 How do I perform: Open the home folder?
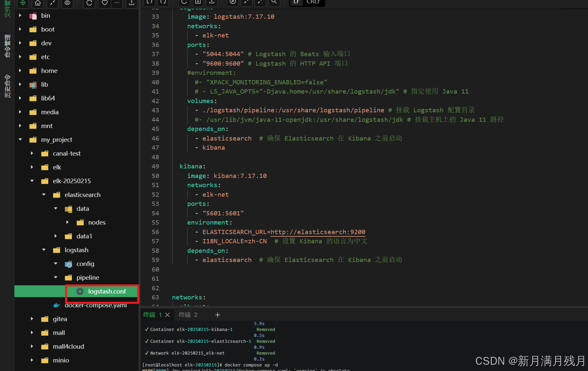point(49,71)
